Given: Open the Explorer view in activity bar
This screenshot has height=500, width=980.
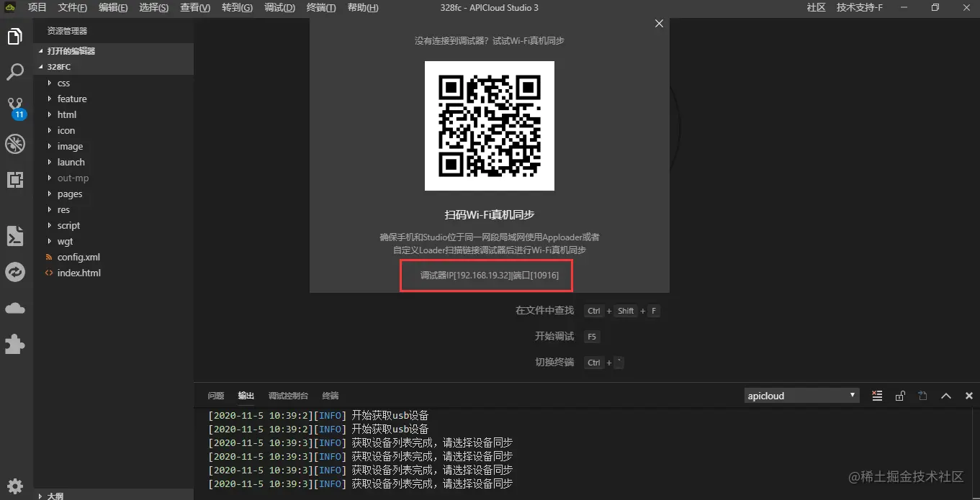Looking at the screenshot, I should [15, 36].
